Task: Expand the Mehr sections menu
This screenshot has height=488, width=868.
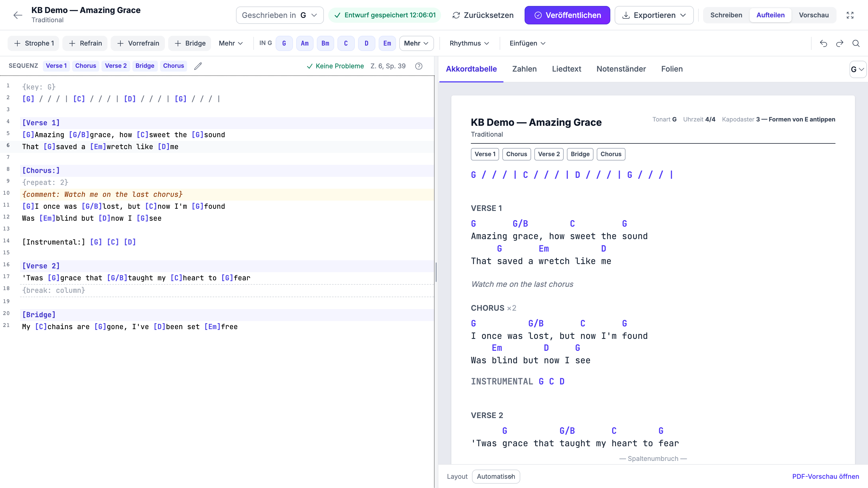Action: coord(231,43)
